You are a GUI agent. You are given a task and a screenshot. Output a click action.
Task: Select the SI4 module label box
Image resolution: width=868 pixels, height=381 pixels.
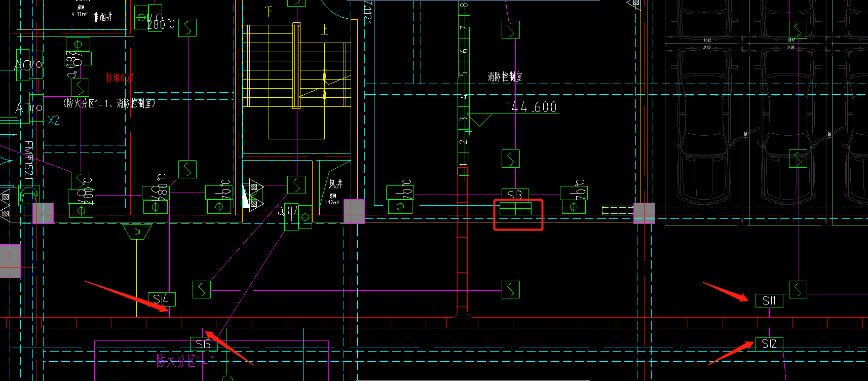pyautogui.click(x=162, y=299)
